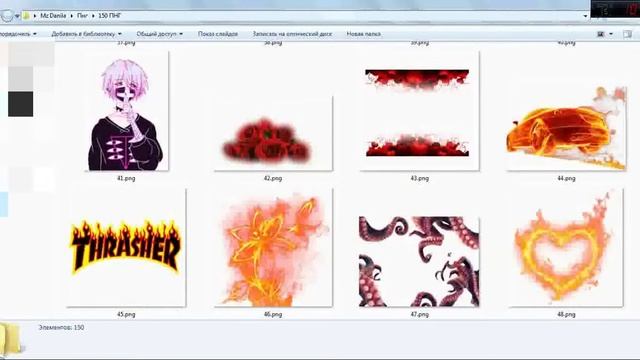Click the large folder icon in details pane
Viewport: 640px width, 360px height.
10,338
